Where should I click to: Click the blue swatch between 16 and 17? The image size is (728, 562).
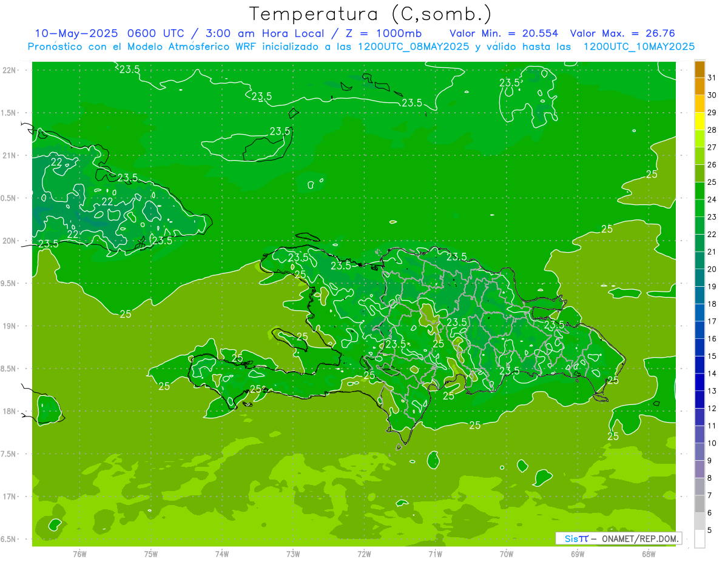699,330
